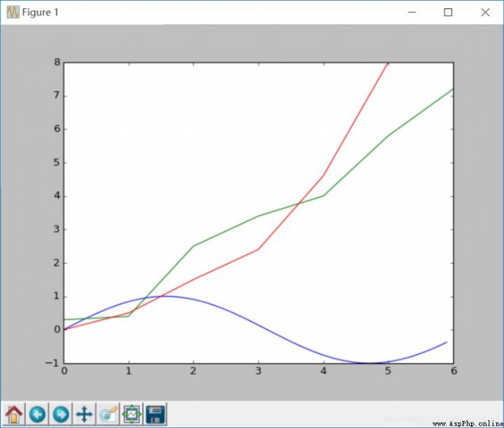Click y-axis label −1
Viewport: 504px width, 428px height.
click(53, 363)
